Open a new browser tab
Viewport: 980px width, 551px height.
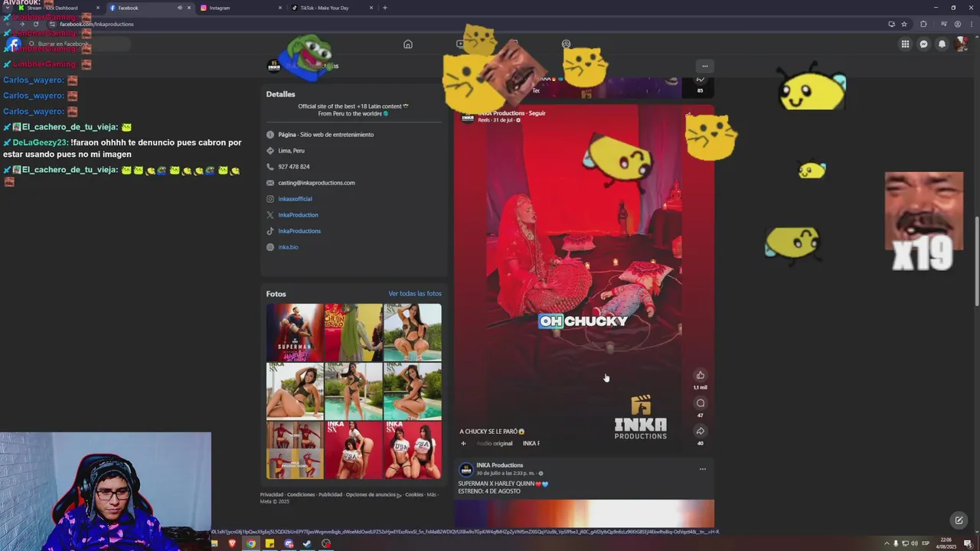click(384, 8)
